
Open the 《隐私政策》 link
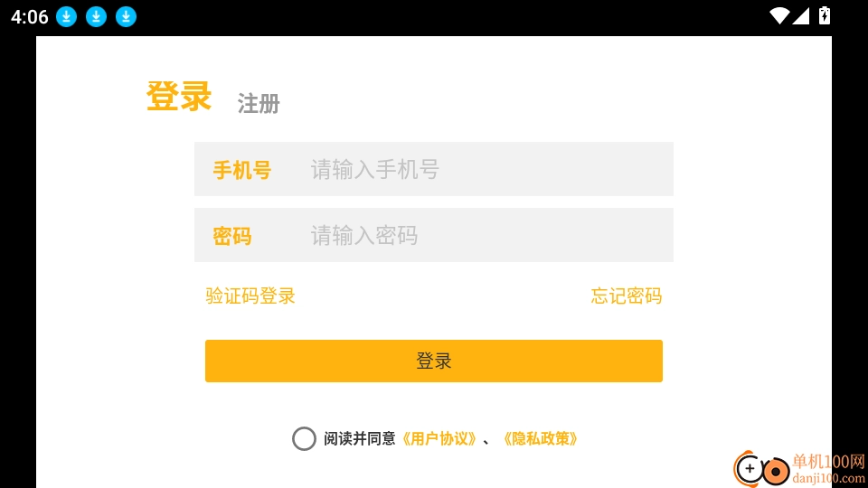click(x=540, y=438)
